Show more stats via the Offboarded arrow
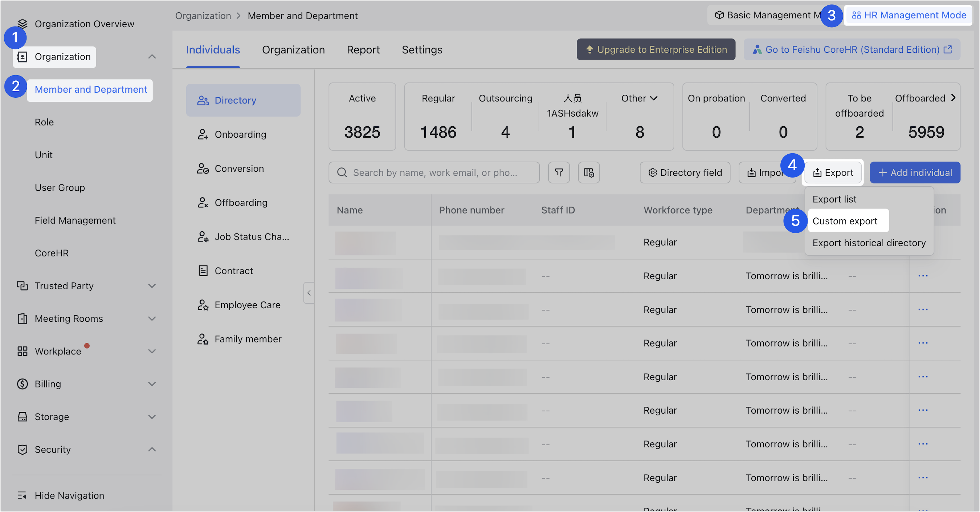This screenshot has width=980, height=512. [x=953, y=98]
